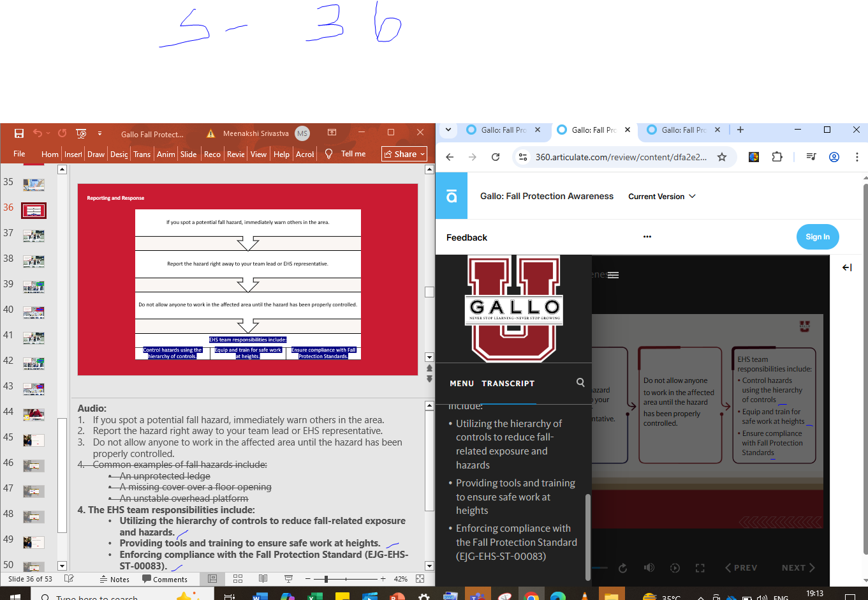Open Chrome profile icon
The image size is (868, 600).
click(x=834, y=157)
